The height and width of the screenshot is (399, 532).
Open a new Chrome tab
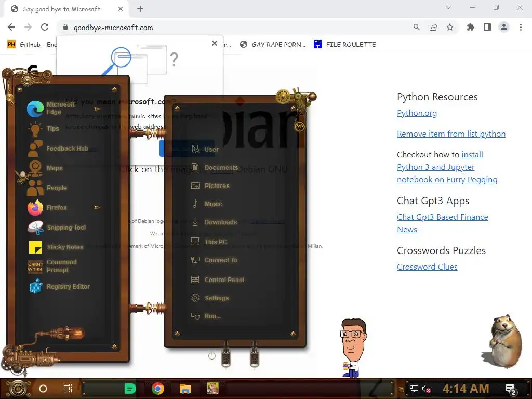tap(140, 9)
